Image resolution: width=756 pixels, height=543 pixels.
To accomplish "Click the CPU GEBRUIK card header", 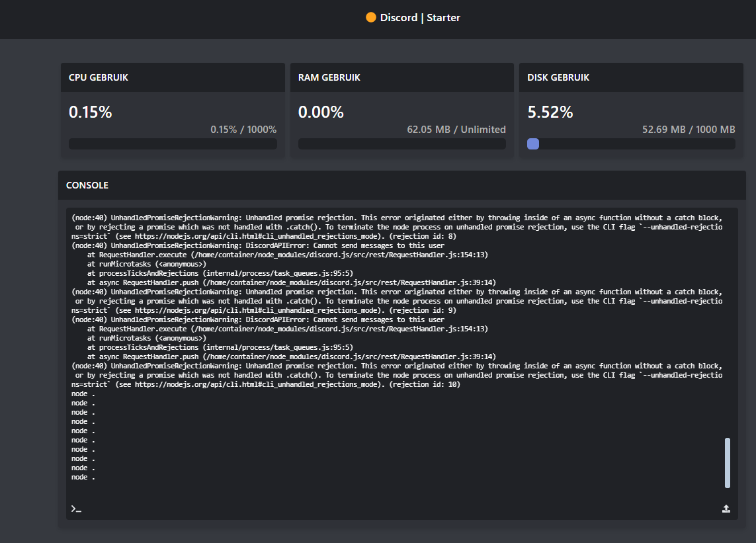I will tap(99, 77).
